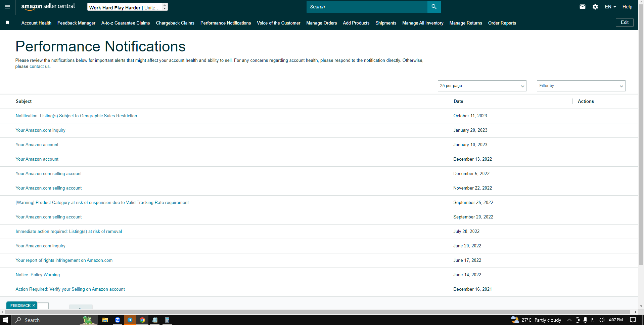The height and width of the screenshot is (325, 644).
Task: Open the EN language dropdown
Action: (x=610, y=7)
